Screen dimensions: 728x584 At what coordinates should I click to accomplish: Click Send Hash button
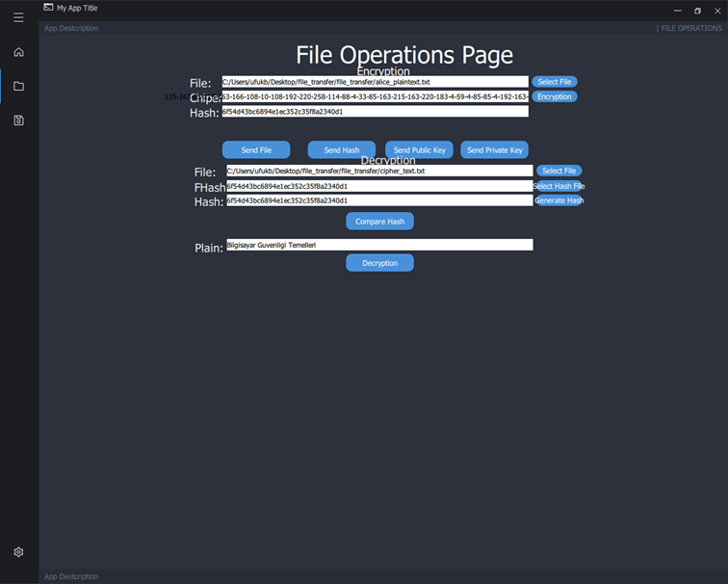(x=342, y=150)
